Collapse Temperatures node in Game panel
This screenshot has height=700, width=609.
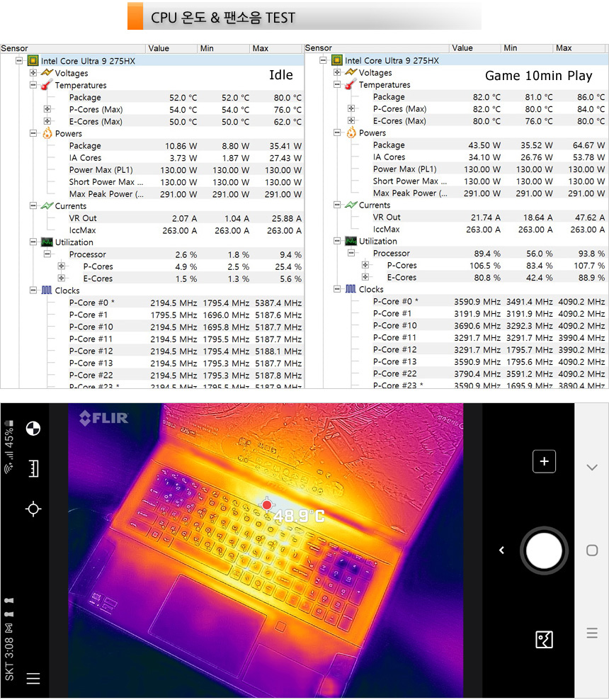tap(337, 85)
